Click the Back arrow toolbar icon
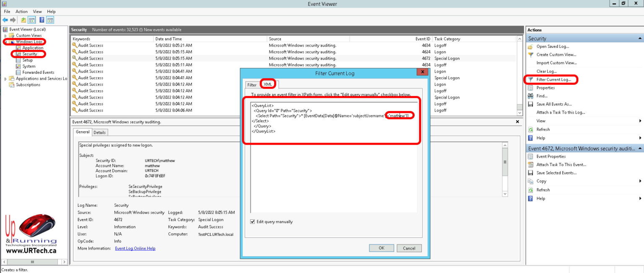 coord(5,20)
